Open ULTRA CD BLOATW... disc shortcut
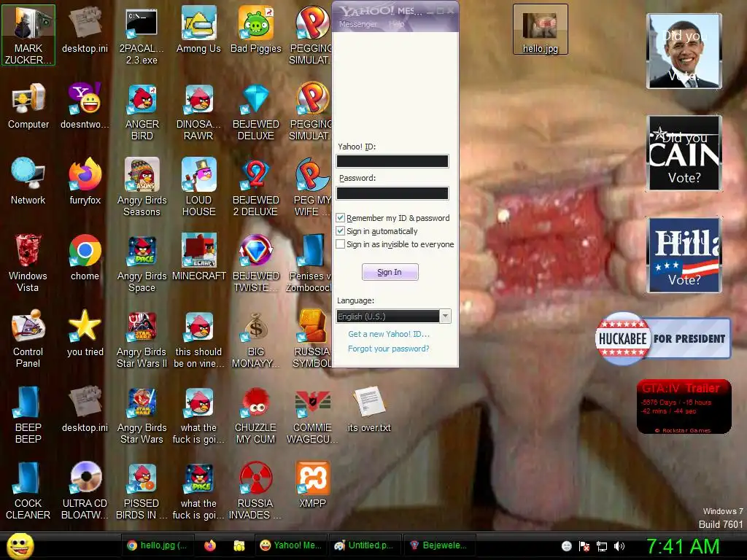Viewport: 747px width, 560px height. 85,491
